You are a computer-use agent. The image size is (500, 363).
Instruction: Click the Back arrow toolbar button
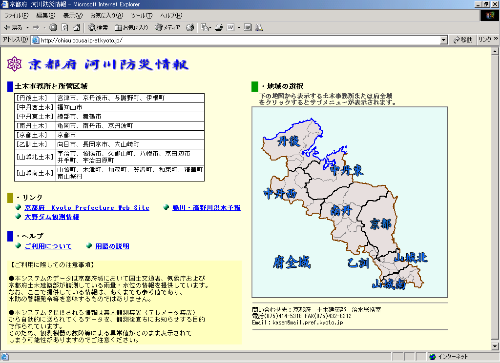[x=13, y=28]
